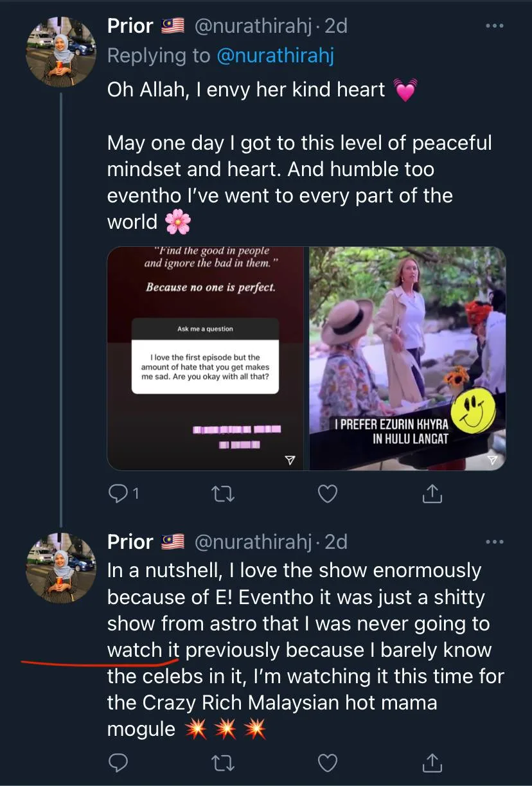Reply to the second tweet
532x786 pixels.
click(118, 762)
